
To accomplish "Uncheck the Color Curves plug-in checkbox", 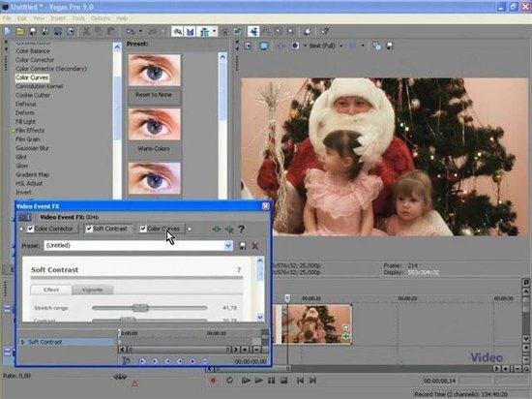I will coord(143,229).
